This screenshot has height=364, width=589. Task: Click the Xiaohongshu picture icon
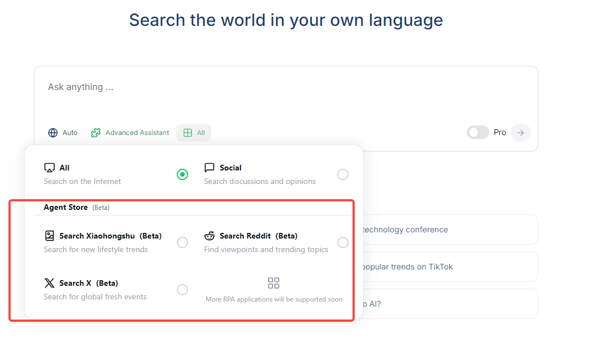[50, 236]
